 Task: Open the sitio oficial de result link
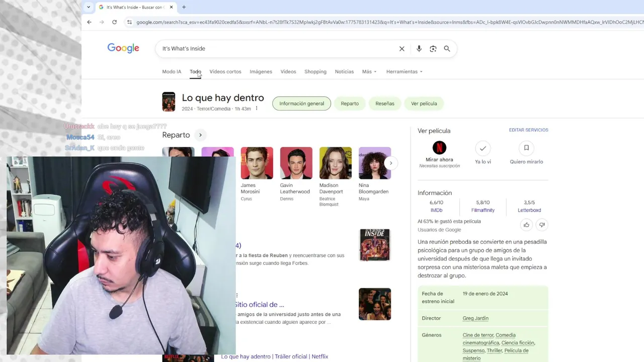[x=260, y=304]
